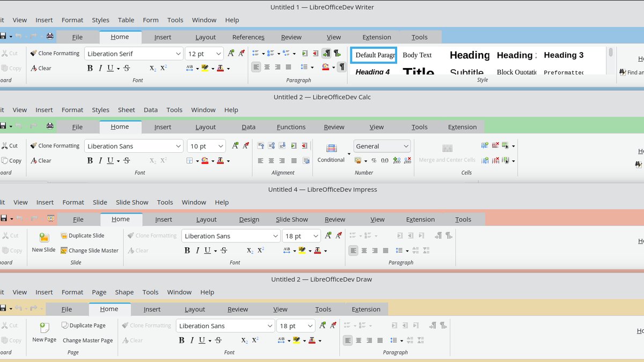Justify text in the Writer window
Screen dimensions: 644x362
click(x=288, y=67)
